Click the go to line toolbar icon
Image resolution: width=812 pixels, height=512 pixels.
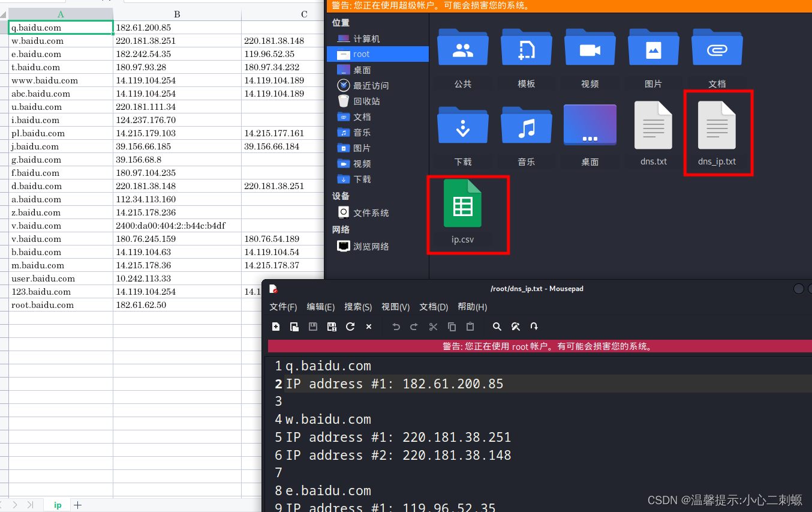click(x=534, y=327)
